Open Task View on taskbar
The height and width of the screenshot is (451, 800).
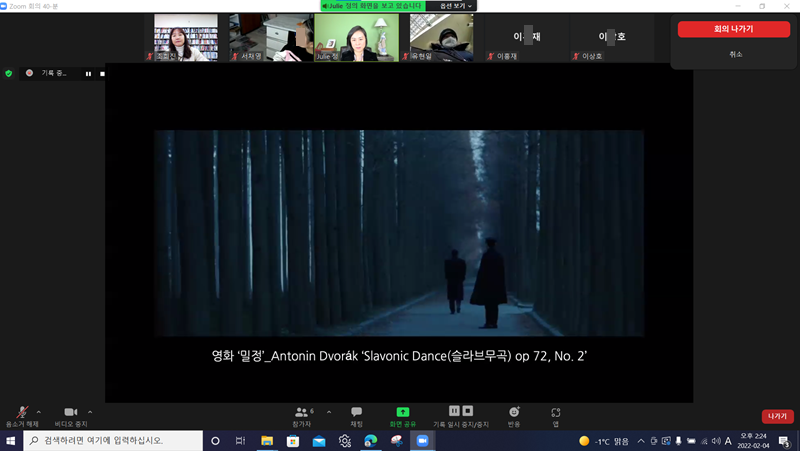click(x=240, y=441)
